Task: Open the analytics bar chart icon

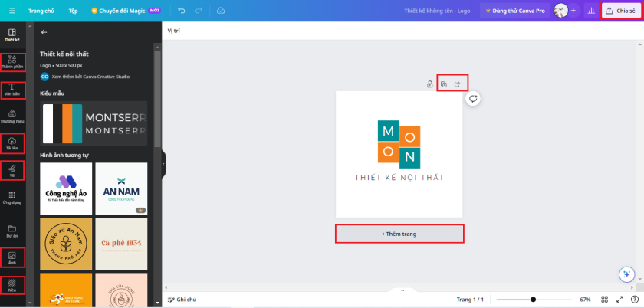Action: pyautogui.click(x=591, y=11)
